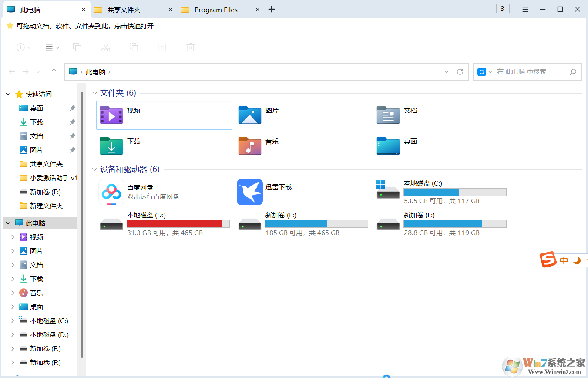Click the C: drive capacity bar
The image size is (588, 378).
[x=454, y=192]
